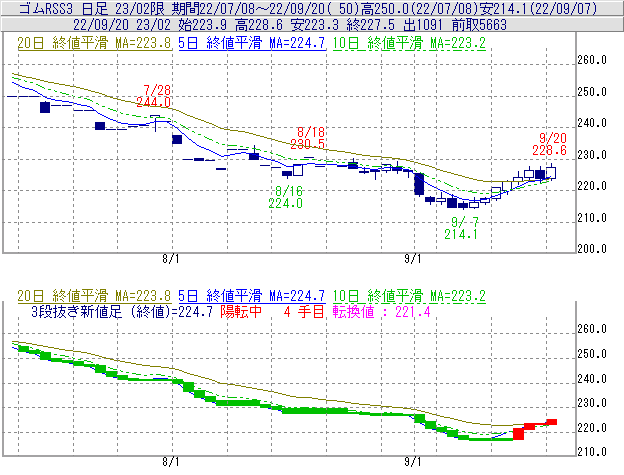Select the 20日 終値平滑 legend in lower chart
The image size is (624, 475).
click(x=94, y=296)
